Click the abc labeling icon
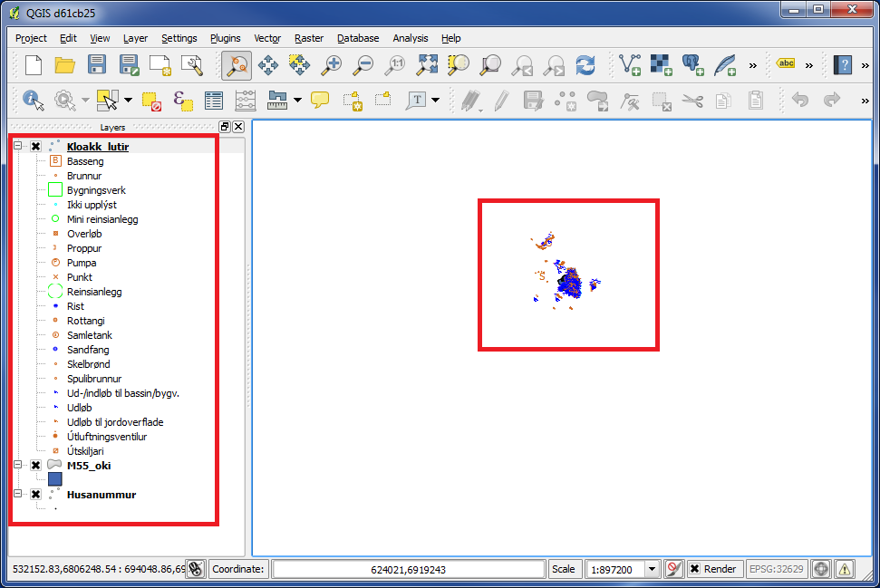The image size is (880, 588). 787,63
